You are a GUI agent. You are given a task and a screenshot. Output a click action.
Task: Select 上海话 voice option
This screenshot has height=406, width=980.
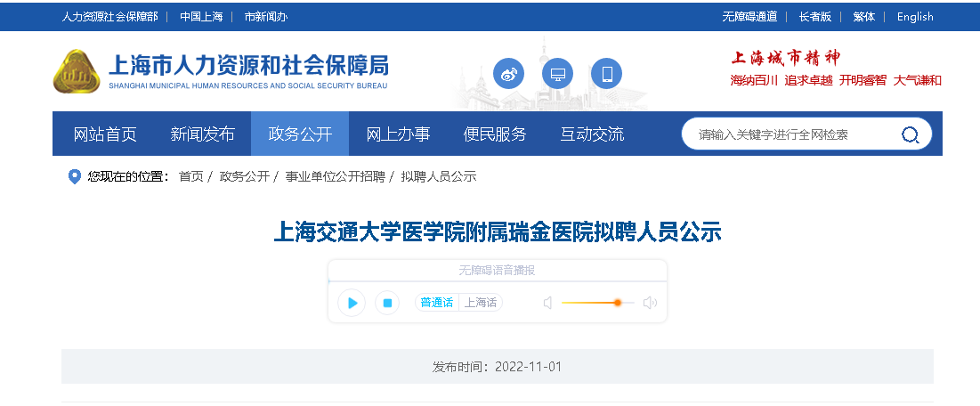click(481, 303)
